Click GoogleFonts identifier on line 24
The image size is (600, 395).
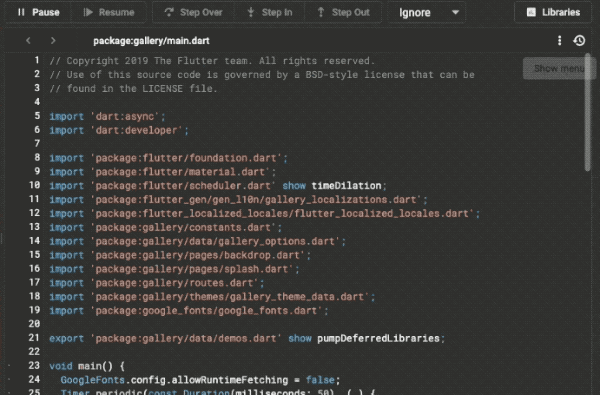[x=93, y=380]
